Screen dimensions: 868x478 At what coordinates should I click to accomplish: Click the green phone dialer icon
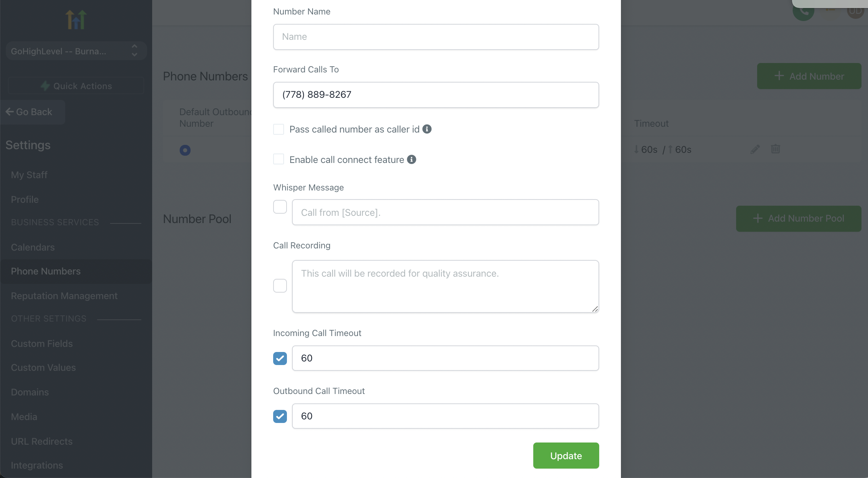pyautogui.click(x=803, y=12)
